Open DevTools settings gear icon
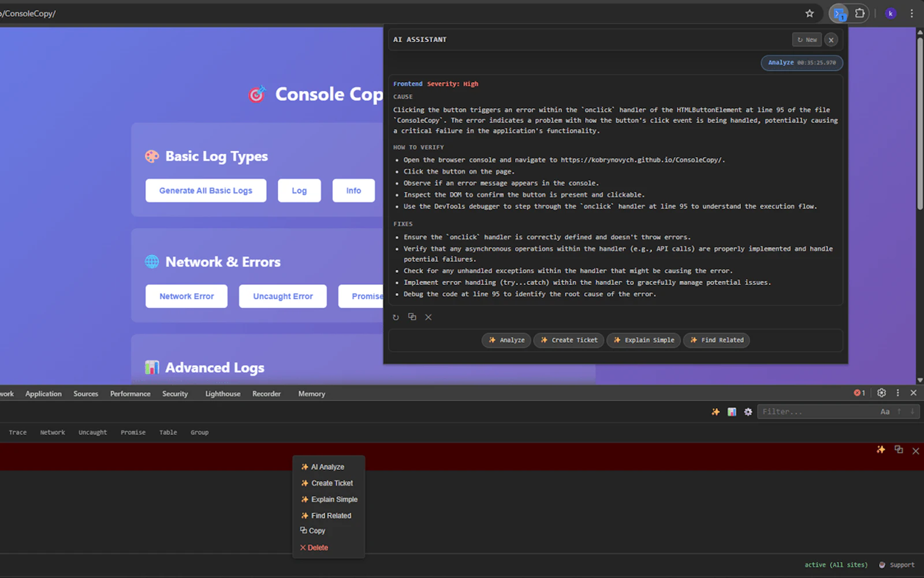The width and height of the screenshot is (924, 578). pyautogui.click(x=881, y=393)
